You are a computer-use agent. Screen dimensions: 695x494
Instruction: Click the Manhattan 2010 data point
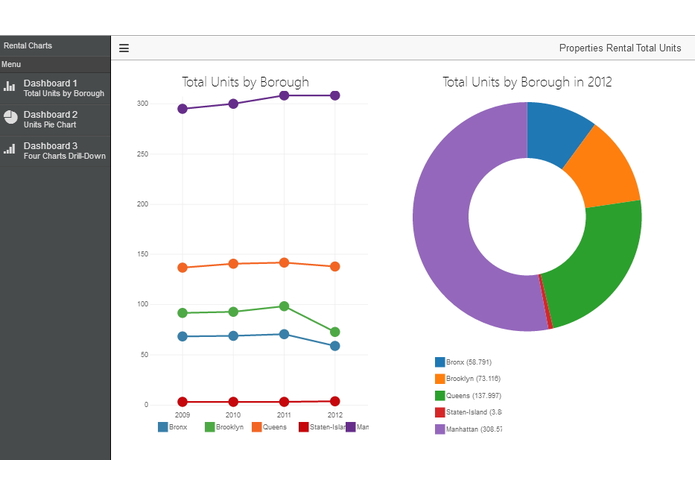point(233,104)
